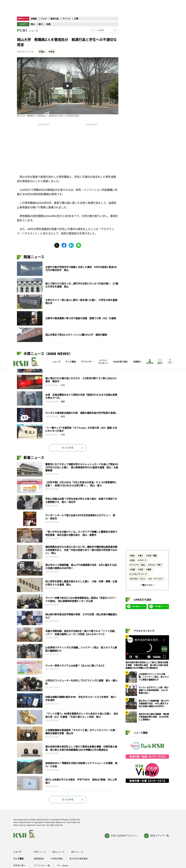Open 配信メディア一覧 link
The height and width of the screenshot is (868, 186).
coord(157,836)
